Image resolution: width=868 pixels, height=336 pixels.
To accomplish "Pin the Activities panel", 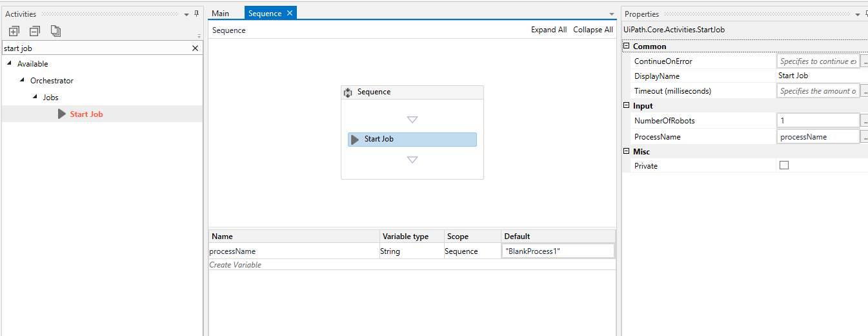I will tap(197, 14).
